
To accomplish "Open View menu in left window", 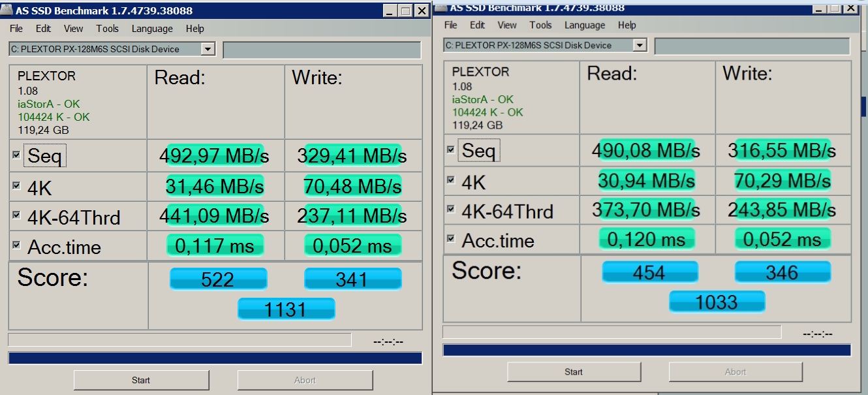I will pos(73,29).
